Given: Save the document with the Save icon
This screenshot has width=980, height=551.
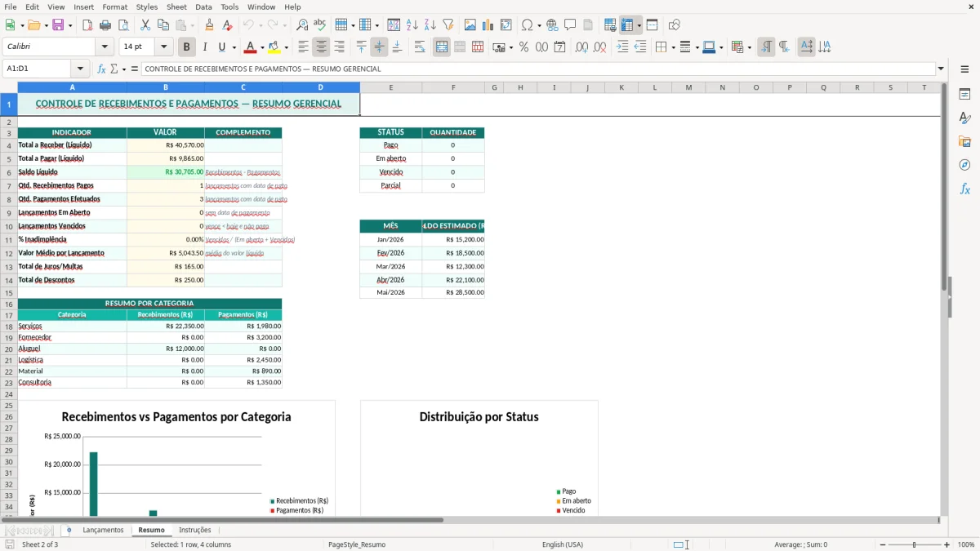Looking at the screenshot, I should coord(60,25).
